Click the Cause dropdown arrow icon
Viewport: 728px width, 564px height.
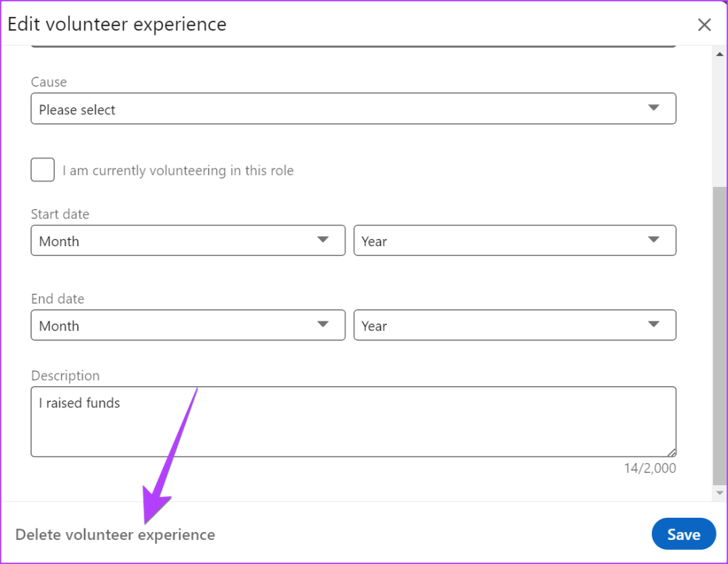654,108
